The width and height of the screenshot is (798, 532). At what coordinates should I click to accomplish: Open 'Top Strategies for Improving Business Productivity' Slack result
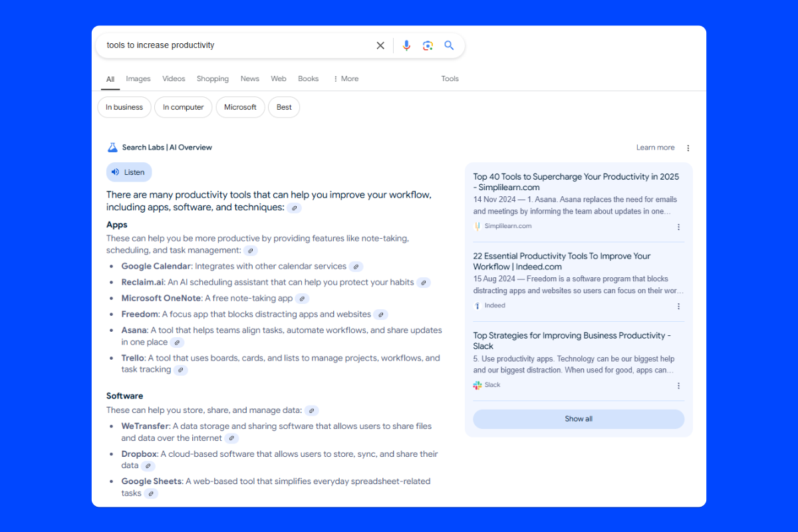point(572,340)
